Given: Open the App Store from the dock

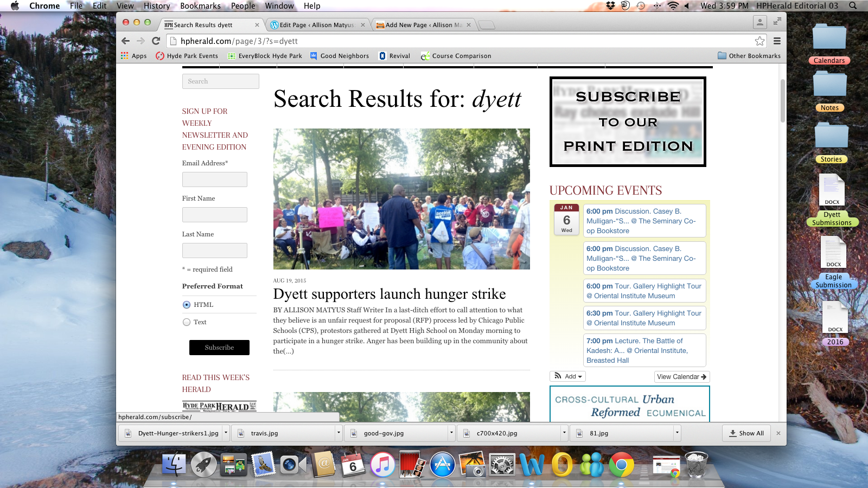Looking at the screenshot, I should [x=442, y=465].
